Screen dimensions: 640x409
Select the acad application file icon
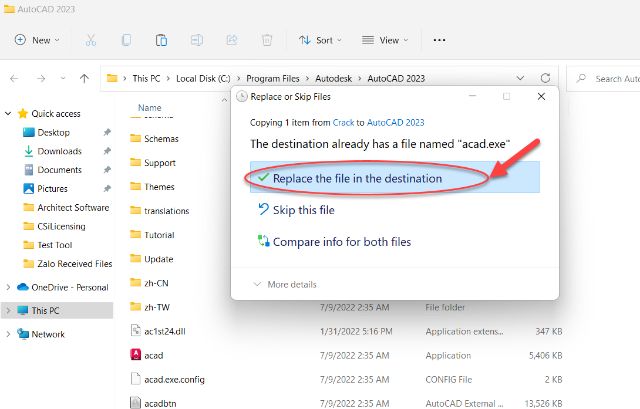[136, 355]
